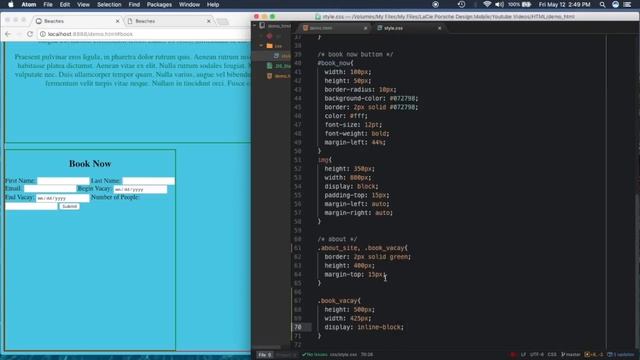Click the LF line ending selector
Viewport: 640px width, 360px height.
523,355
